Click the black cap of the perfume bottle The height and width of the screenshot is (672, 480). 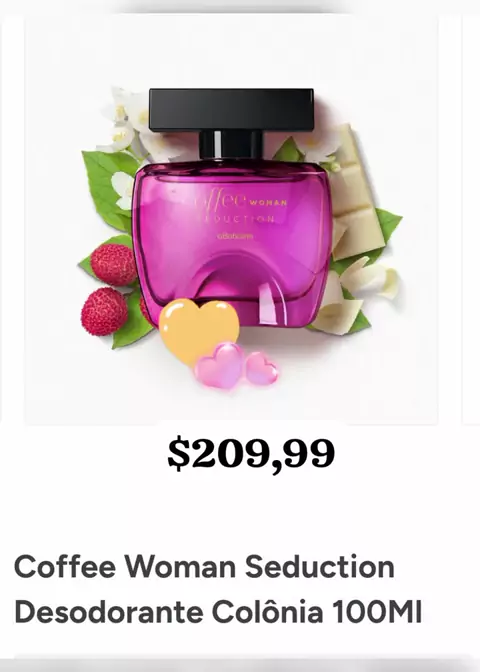point(231,110)
